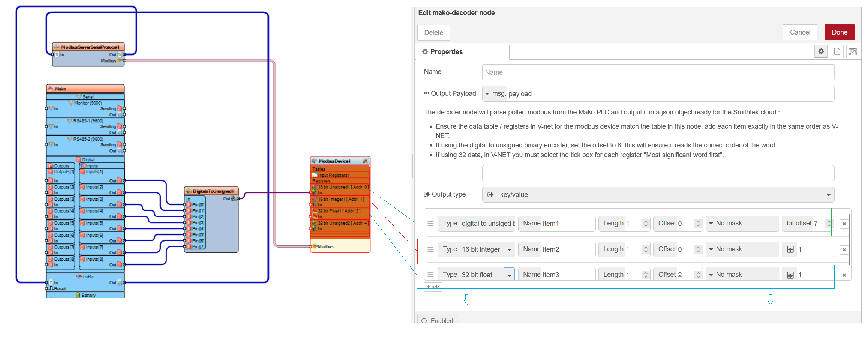Remove the item3 row with its X
The image size is (868, 353).
tap(844, 275)
